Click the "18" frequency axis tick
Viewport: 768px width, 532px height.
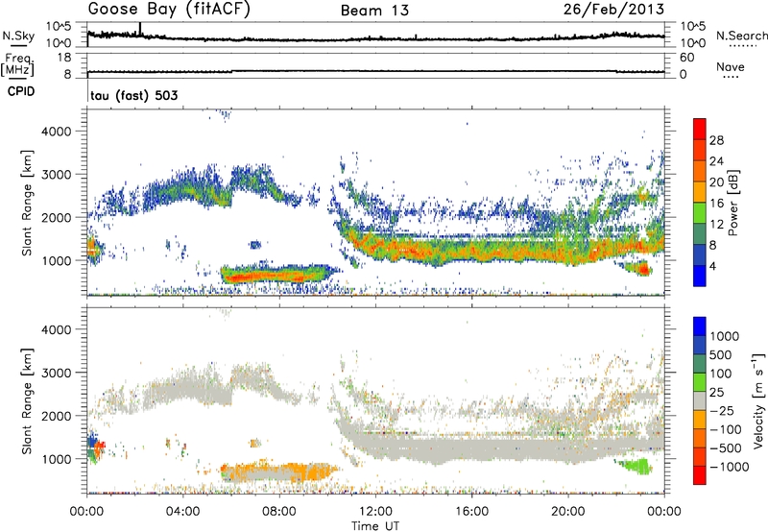(x=64, y=58)
